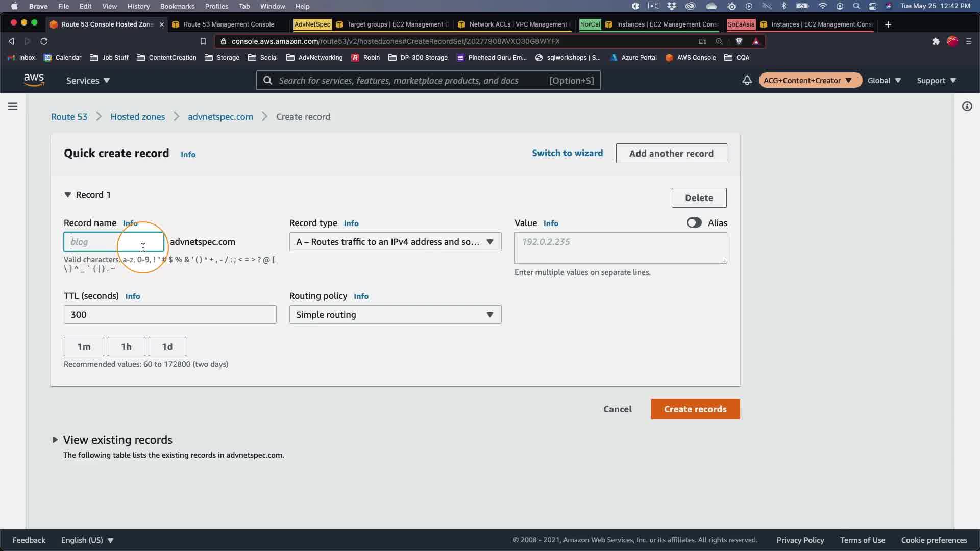Open the Routing policy dropdown

395,315
